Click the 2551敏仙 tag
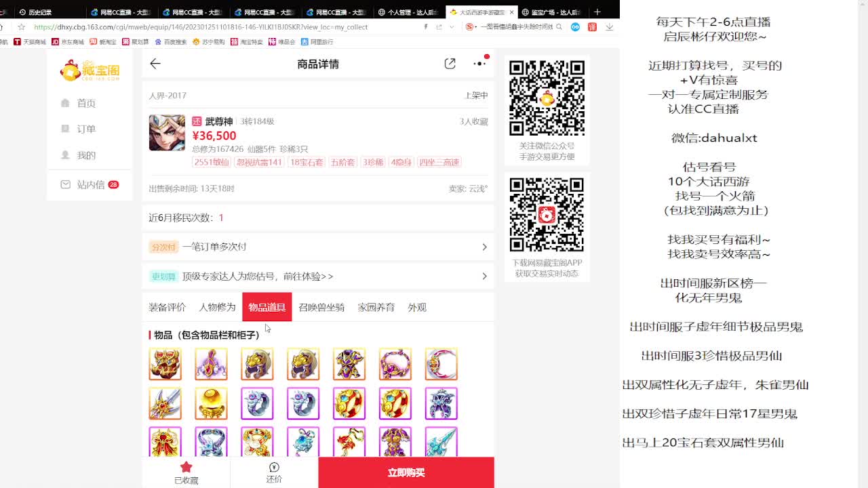The width and height of the screenshot is (868, 488). coord(212,162)
